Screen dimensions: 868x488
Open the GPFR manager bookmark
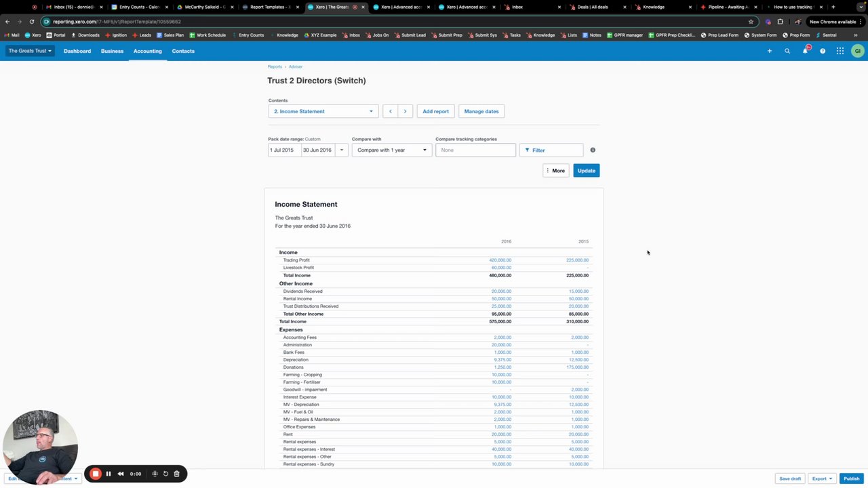pos(625,35)
